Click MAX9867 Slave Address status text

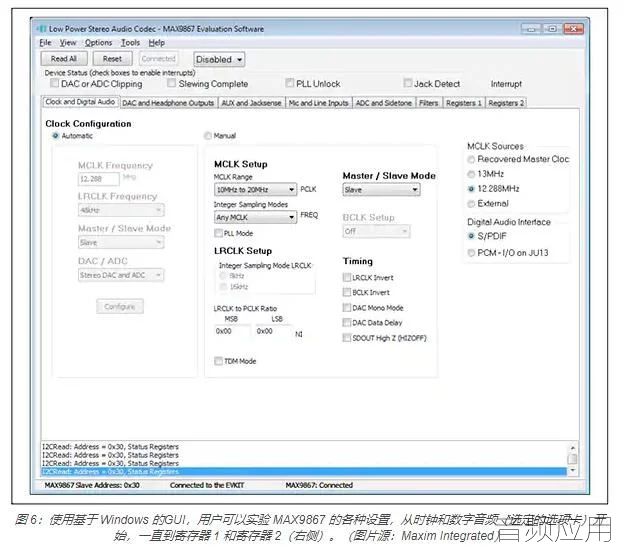coord(92,485)
